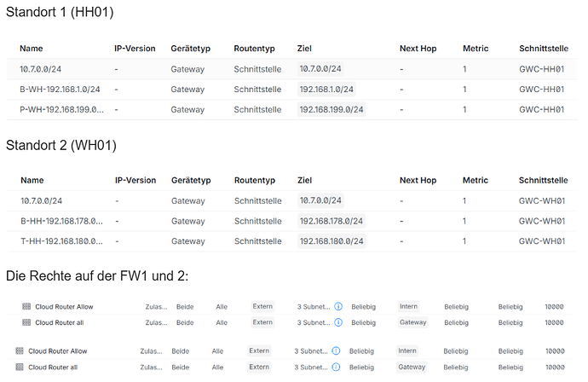Open the P-WH-192.168.199.0 route entry
The height and width of the screenshot is (382, 588).
pyautogui.click(x=61, y=110)
